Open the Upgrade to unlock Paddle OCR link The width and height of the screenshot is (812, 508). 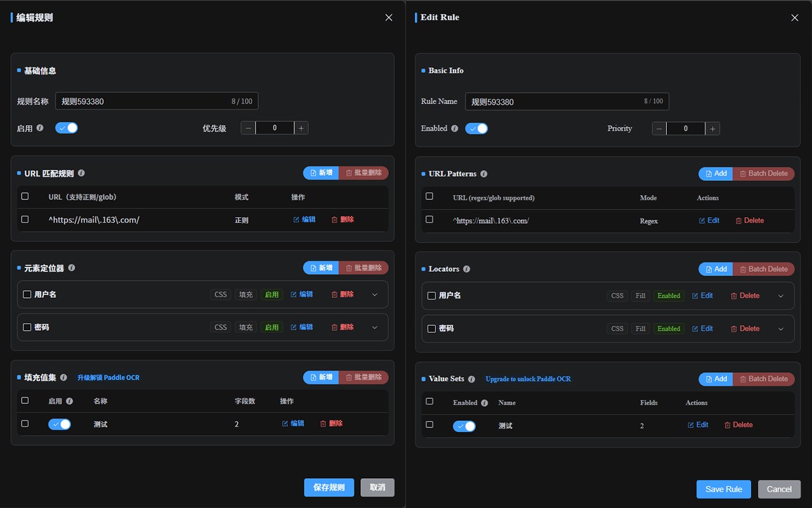point(528,379)
